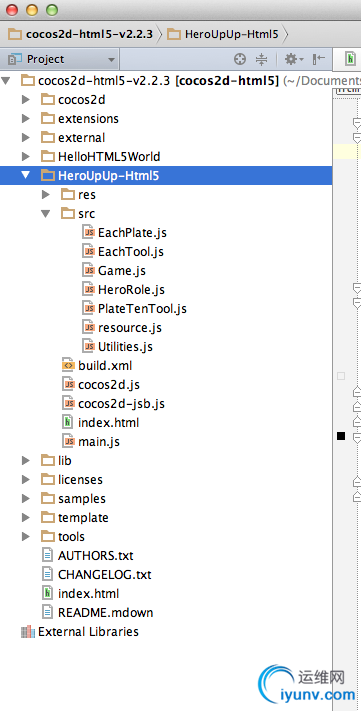Expand the res folder

click(46, 195)
